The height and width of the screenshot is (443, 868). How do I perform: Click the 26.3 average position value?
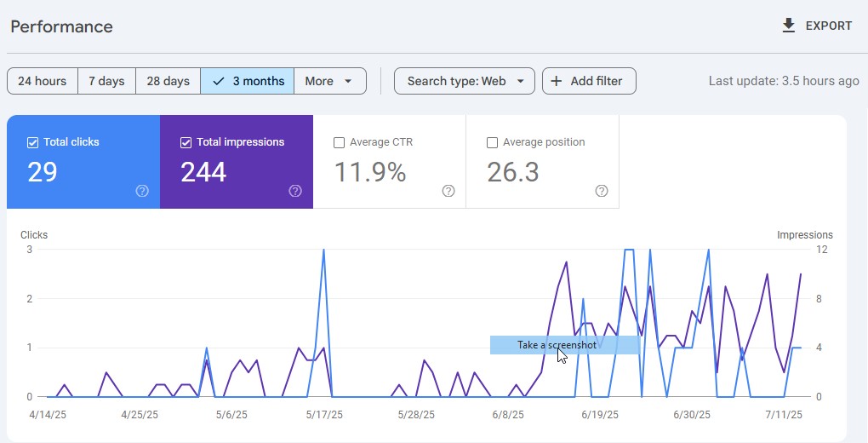[513, 172]
